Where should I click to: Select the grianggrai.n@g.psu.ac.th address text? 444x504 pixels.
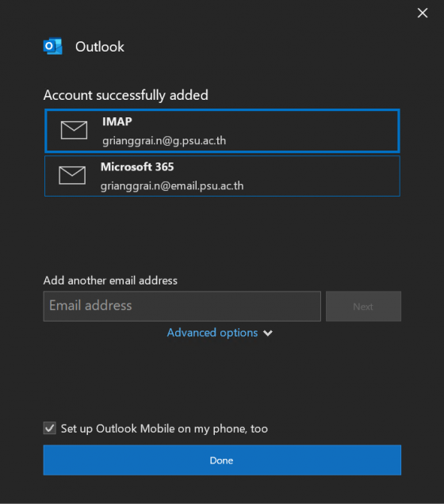point(164,141)
